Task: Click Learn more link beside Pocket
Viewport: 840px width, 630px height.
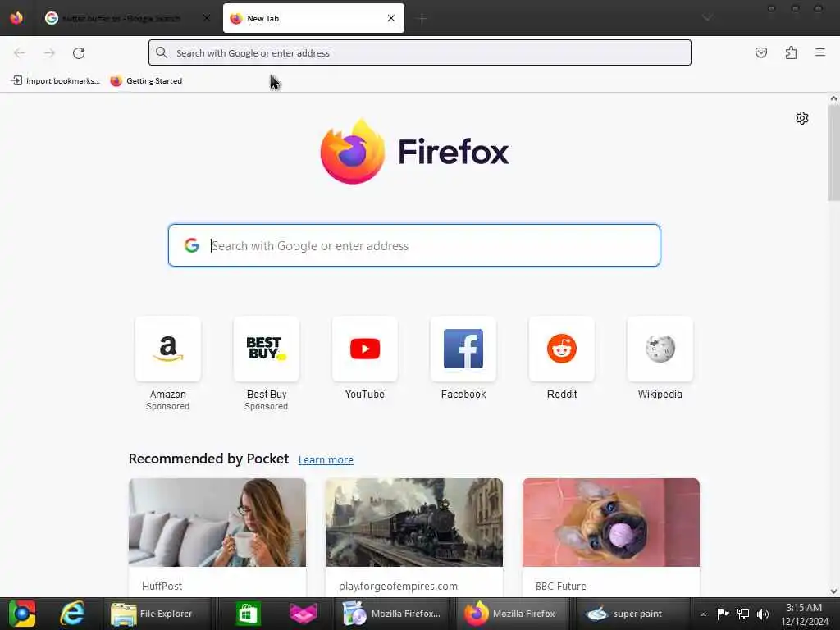Action: (x=326, y=459)
